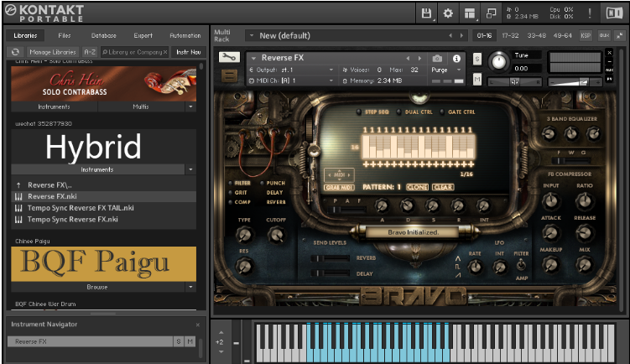Image resolution: width=630 pixels, height=364 pixels.
Task: Open the workspace layout panel icon
Action: [470, 13]
